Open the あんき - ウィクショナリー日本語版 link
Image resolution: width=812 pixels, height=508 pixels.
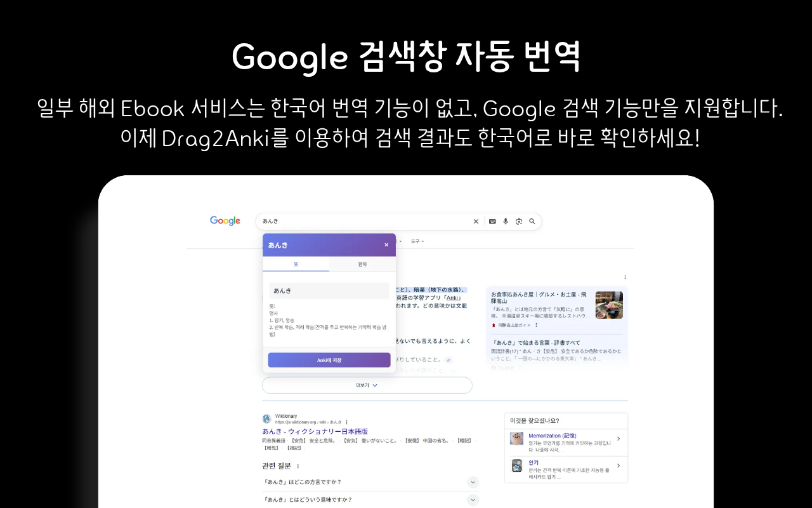315,431
